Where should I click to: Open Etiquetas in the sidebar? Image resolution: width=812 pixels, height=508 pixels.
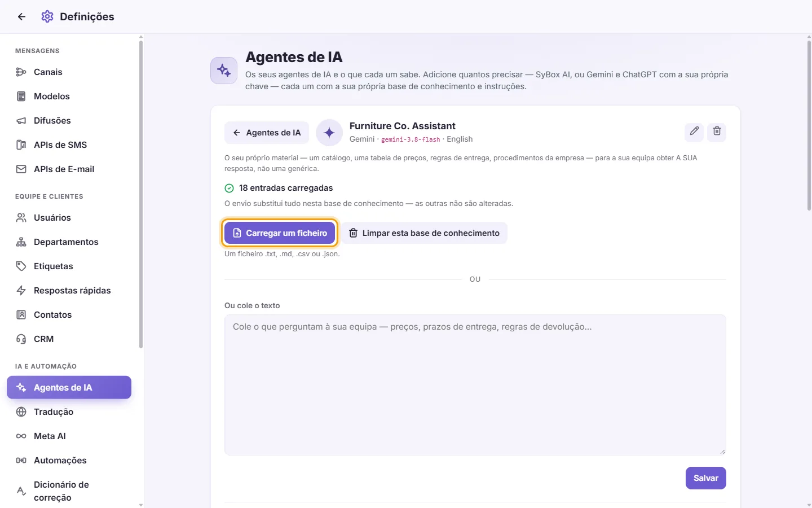tap(69, 266)
